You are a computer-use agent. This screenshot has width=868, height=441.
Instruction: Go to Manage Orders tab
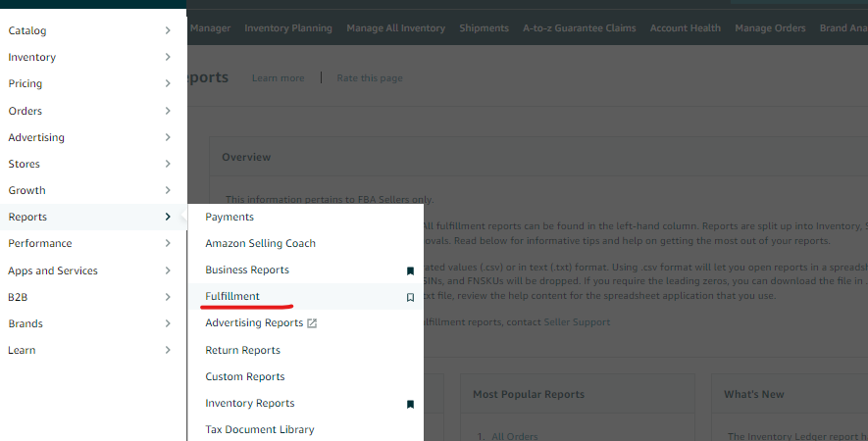[770, 28]
